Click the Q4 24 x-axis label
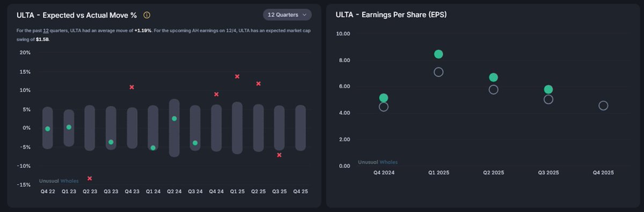 tap(216, 192)
